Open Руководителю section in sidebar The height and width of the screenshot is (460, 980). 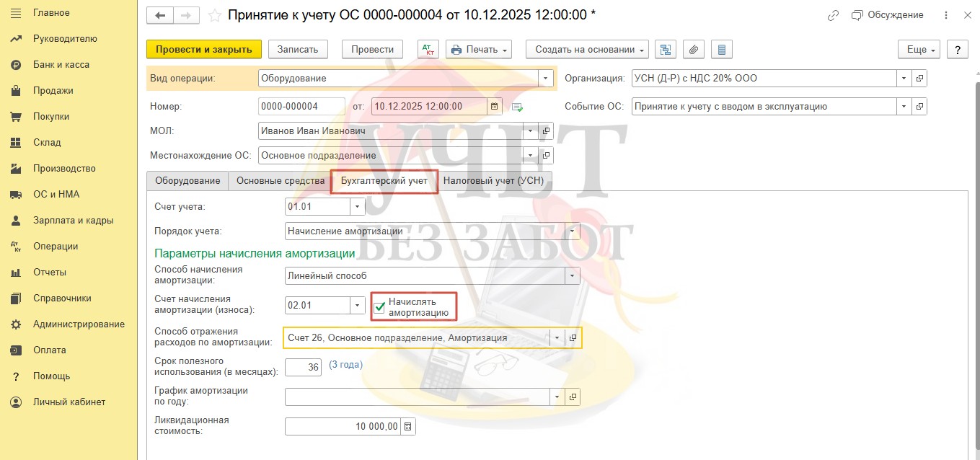click(65, 39)
